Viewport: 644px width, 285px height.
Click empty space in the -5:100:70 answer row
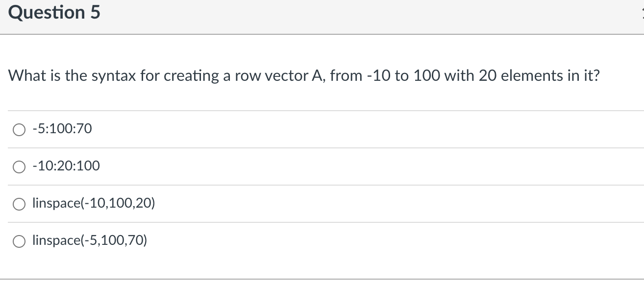[368, 130]
